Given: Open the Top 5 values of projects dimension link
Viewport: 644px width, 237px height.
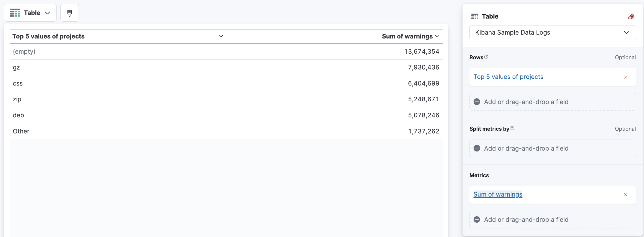Looking at the screenshot, I should coord(508,77).
